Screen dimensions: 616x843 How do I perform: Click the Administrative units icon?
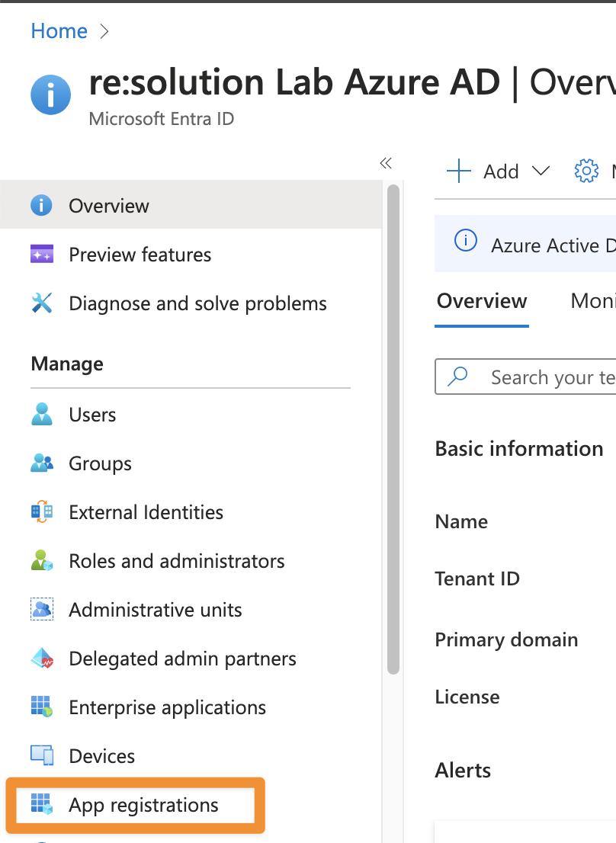click(41, 609)
